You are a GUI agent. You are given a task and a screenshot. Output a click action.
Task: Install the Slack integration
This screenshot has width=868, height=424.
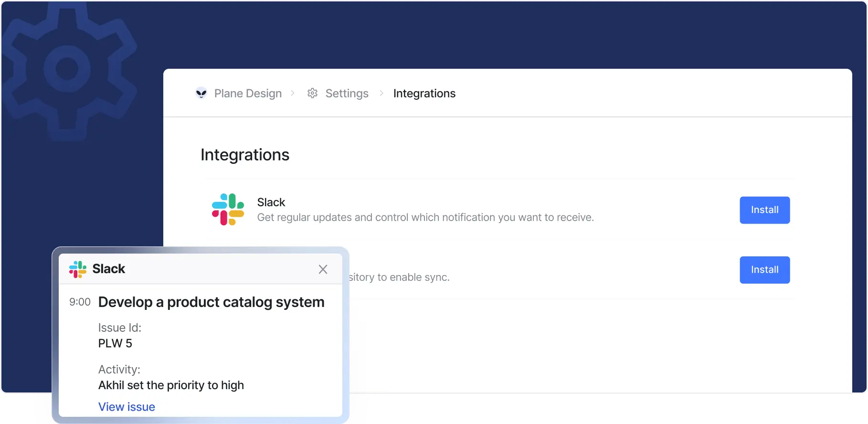pos(764,210)
